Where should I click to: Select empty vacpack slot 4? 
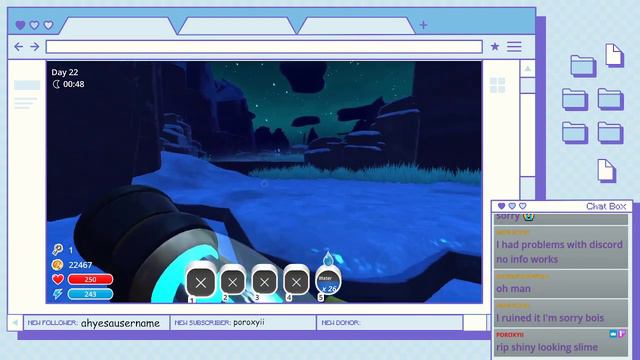tap(296, 282)
